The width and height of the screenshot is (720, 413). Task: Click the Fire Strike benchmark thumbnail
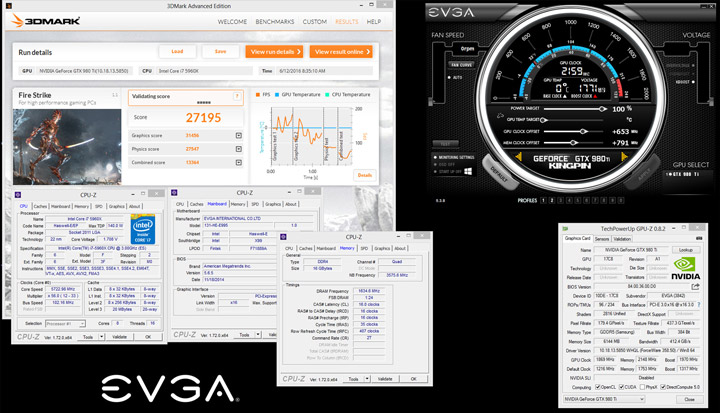pos(67,147)
